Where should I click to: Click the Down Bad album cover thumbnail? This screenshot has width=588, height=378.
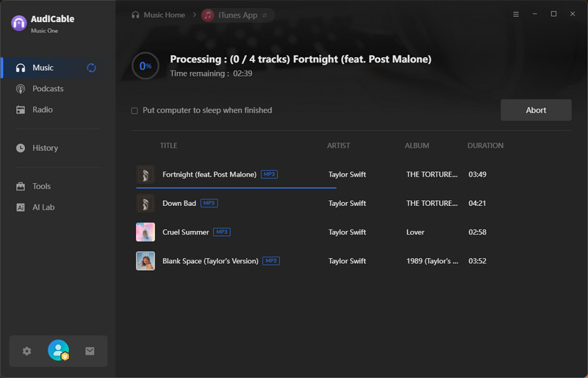(x=146, y=204)
